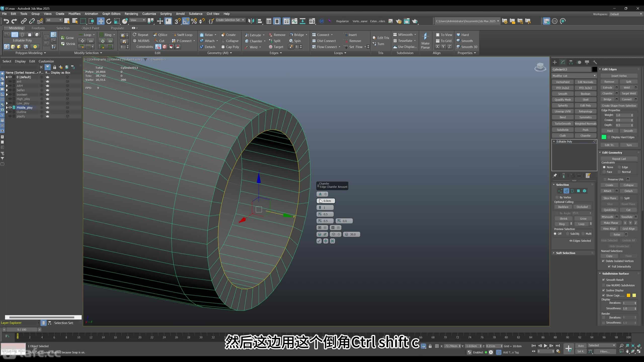Enable Use NURMS Subdivision checkbox

[x=603, y=285]
